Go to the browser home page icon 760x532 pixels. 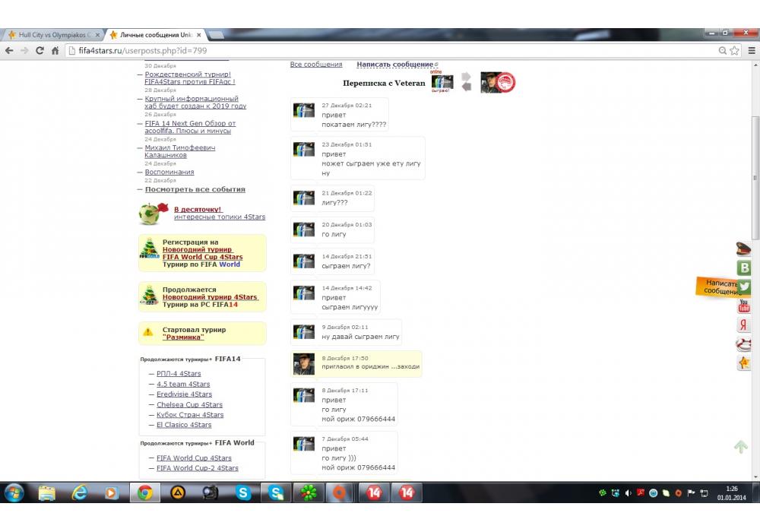click(55, 51)
